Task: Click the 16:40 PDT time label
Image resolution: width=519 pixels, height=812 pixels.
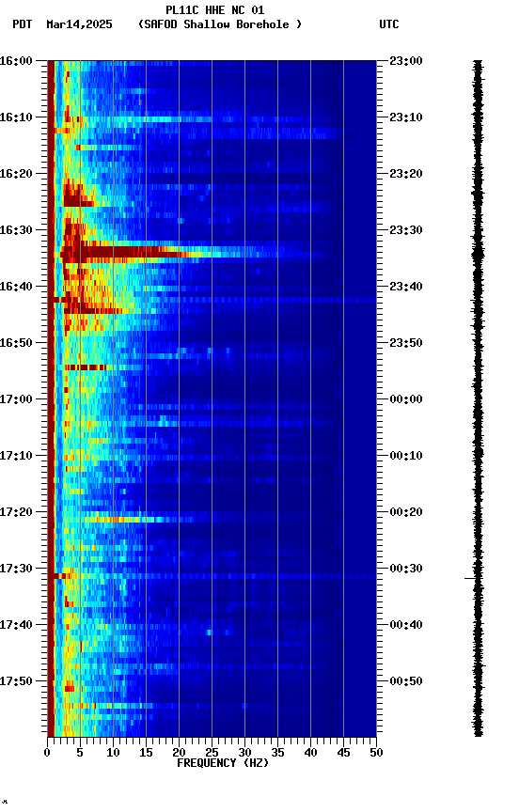Action: pos(16,287)
